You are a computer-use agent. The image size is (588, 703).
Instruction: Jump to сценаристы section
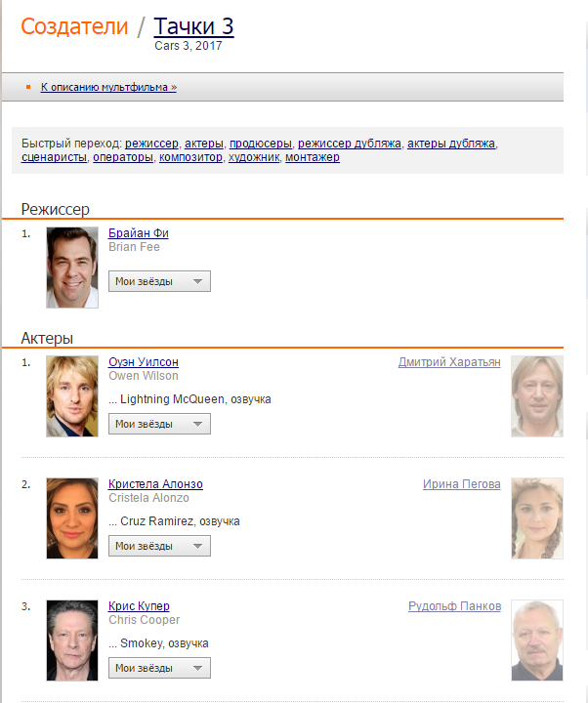(54, 157)
